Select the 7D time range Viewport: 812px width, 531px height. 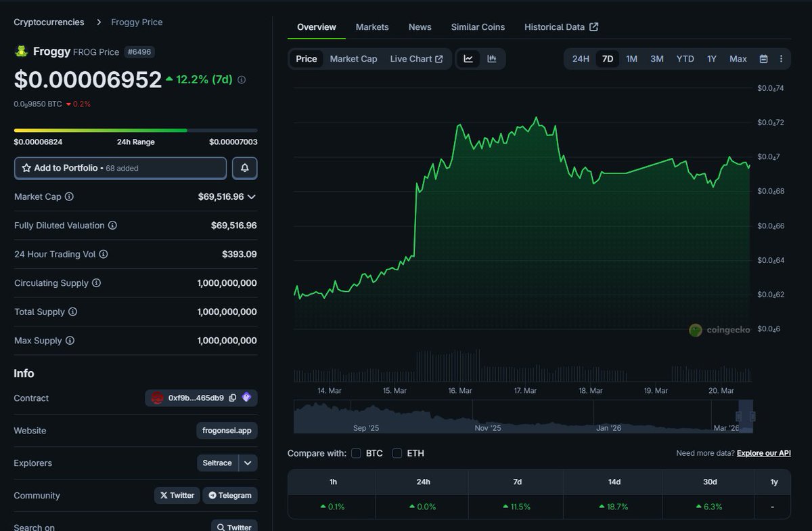[608, 59]
